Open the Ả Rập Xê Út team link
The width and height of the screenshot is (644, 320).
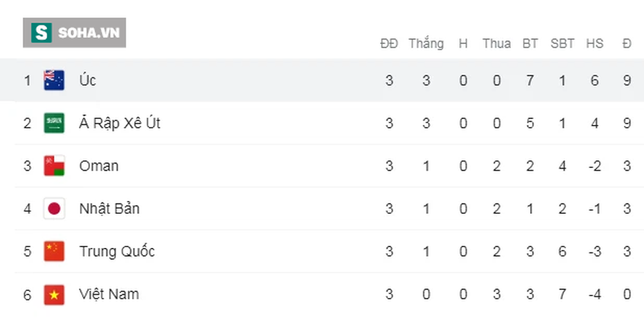click(x=119, y=123)
